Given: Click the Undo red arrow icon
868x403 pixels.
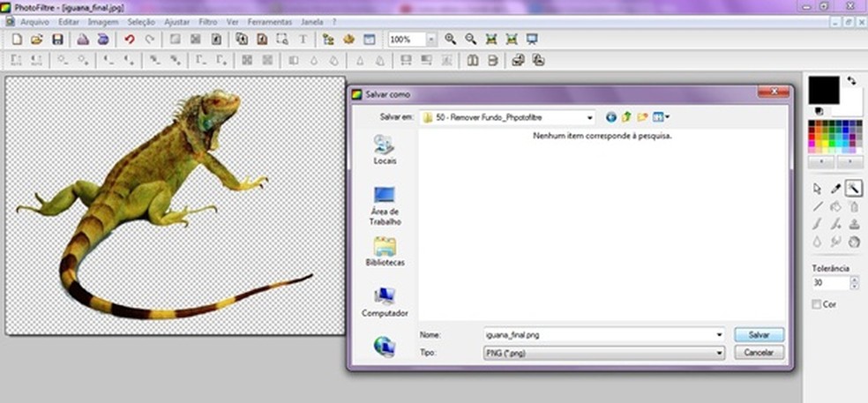Looking at the screenshot, I should [x=130, y=40].
